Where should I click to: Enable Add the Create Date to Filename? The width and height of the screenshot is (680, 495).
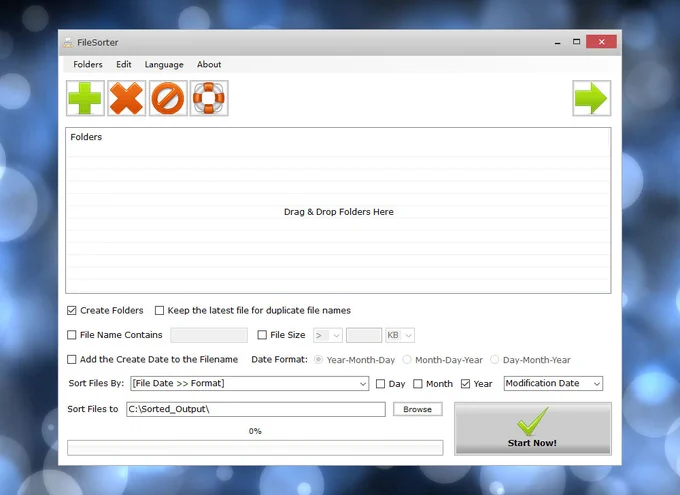[x=72, y=360]
